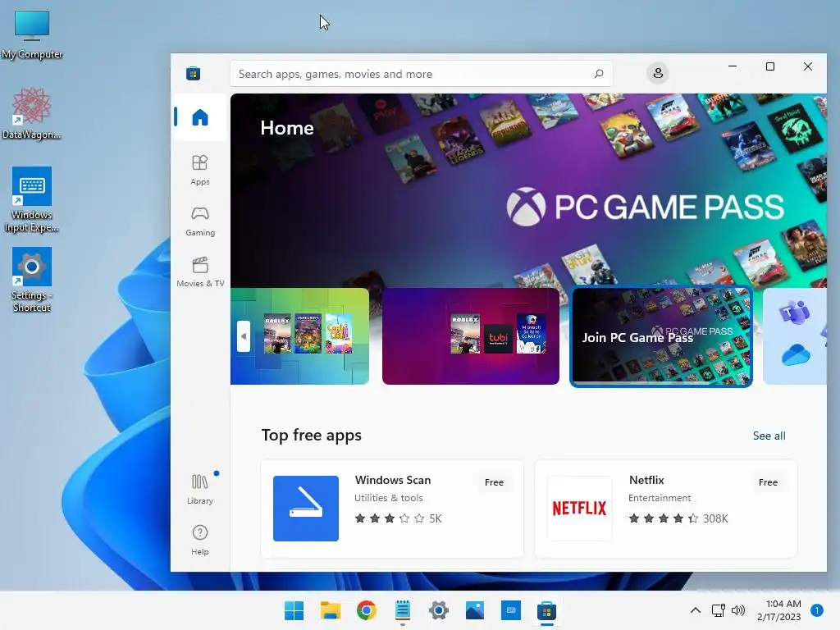Focus the Search apps, games input field
840x630 pixels.
point(421,73)
